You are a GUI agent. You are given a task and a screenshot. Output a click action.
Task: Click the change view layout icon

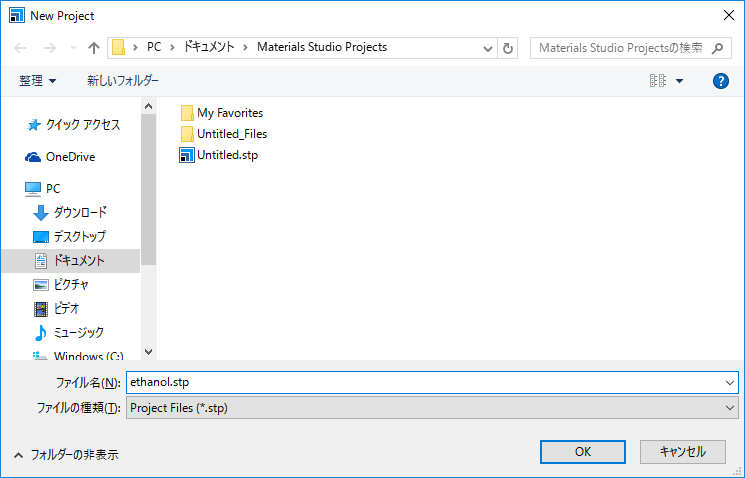[658, 81]
